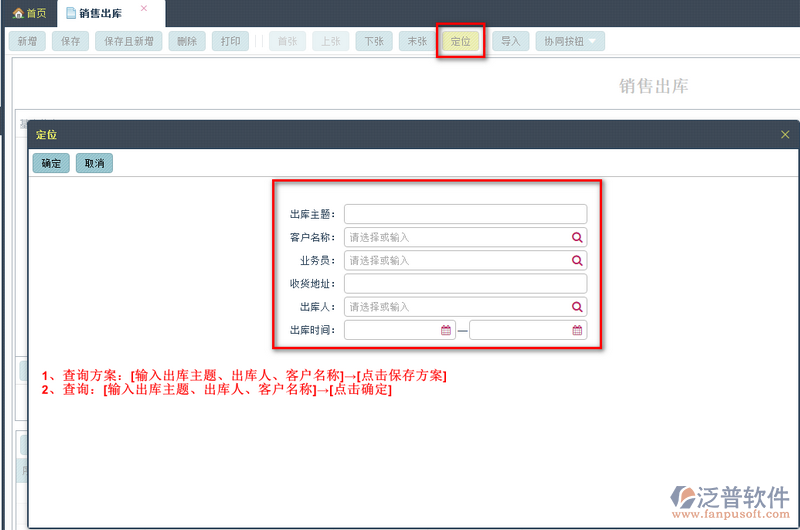
Task: Go to first record with 首张
Action: [287, 41]
